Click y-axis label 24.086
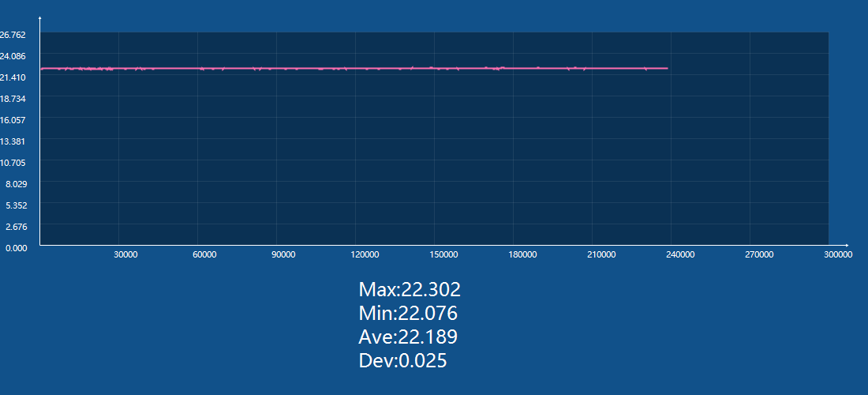868x395 pixels. click(13, 56)
